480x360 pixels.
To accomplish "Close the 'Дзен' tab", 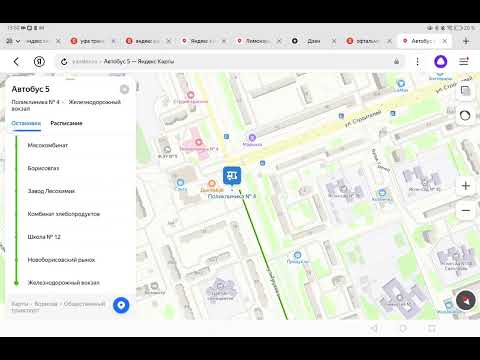I will tap(334, 41).
